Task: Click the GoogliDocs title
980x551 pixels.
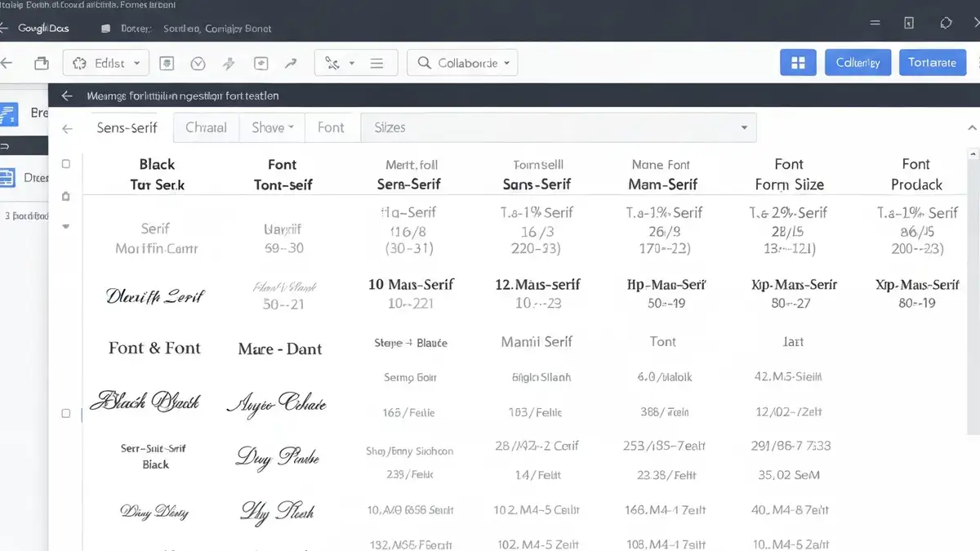Action: click(42, 28)
